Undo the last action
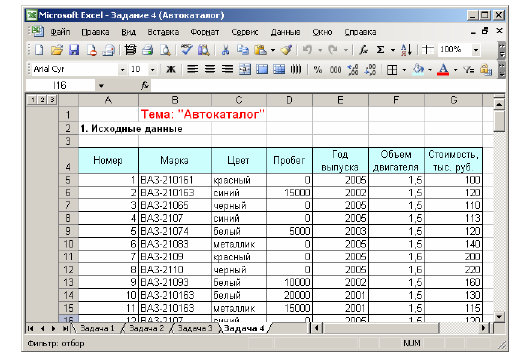The height and width of the screenshot is (363, 531). tap(307, 50)
